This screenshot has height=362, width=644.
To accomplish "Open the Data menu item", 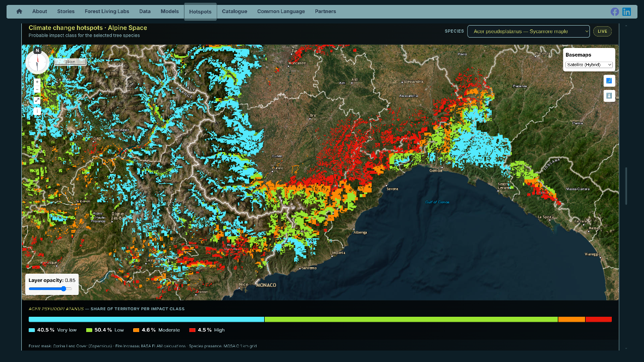I will pos(145,11).
